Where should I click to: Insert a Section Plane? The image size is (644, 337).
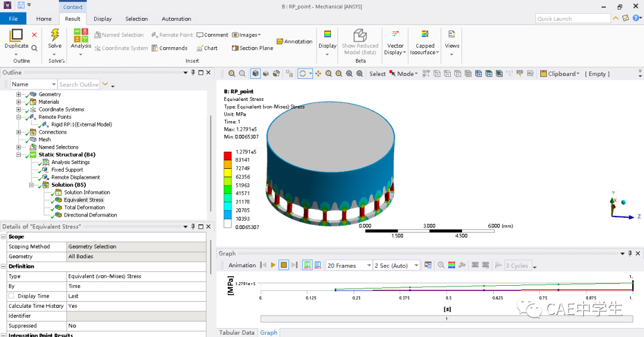(252, 48)
